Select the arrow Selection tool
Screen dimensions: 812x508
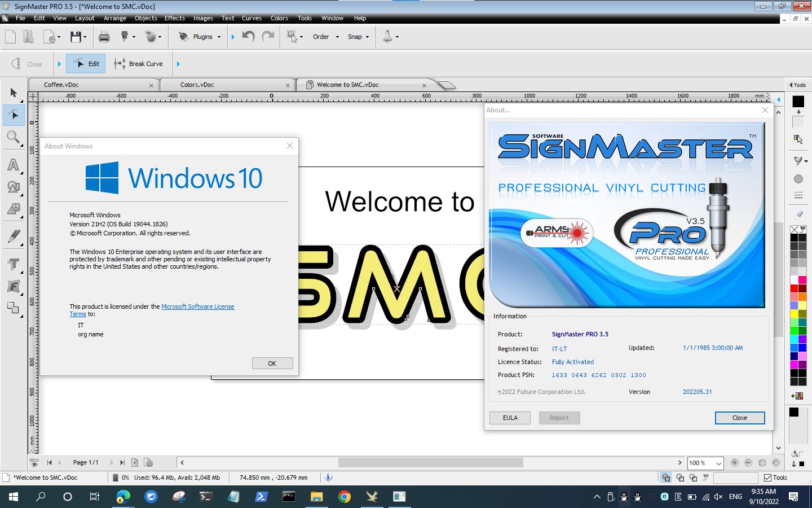point(14,93)
